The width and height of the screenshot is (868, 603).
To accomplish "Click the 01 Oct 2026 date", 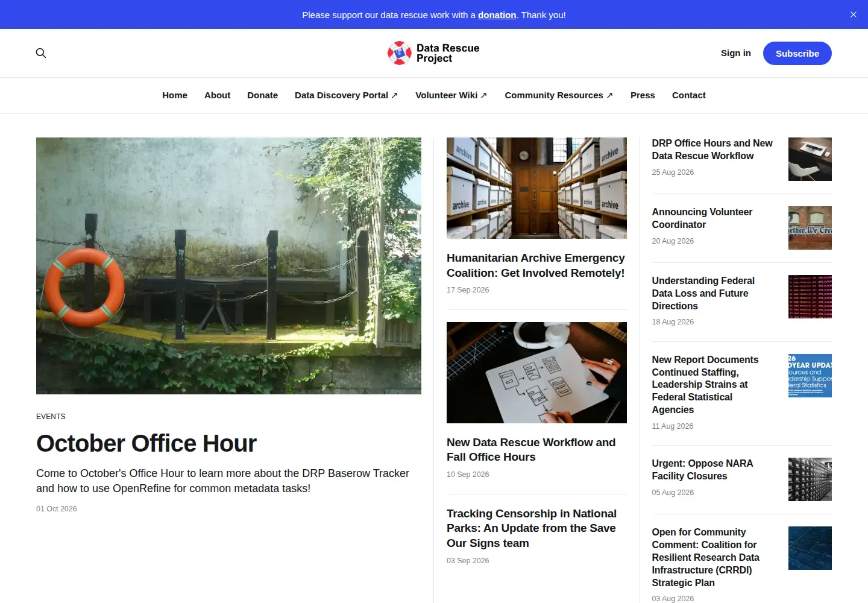I will (x=57, y=509).
